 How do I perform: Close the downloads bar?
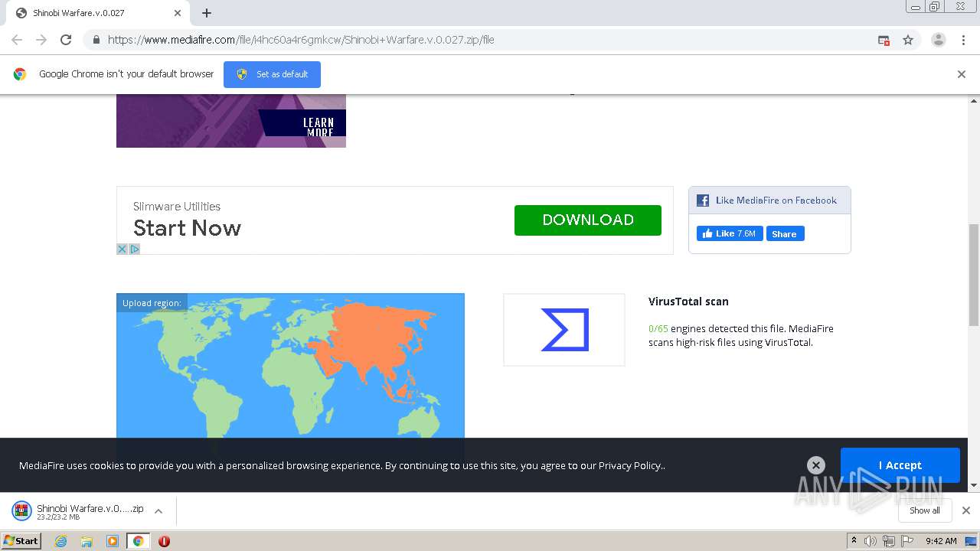pyautogui.click(x=966, y=510)
